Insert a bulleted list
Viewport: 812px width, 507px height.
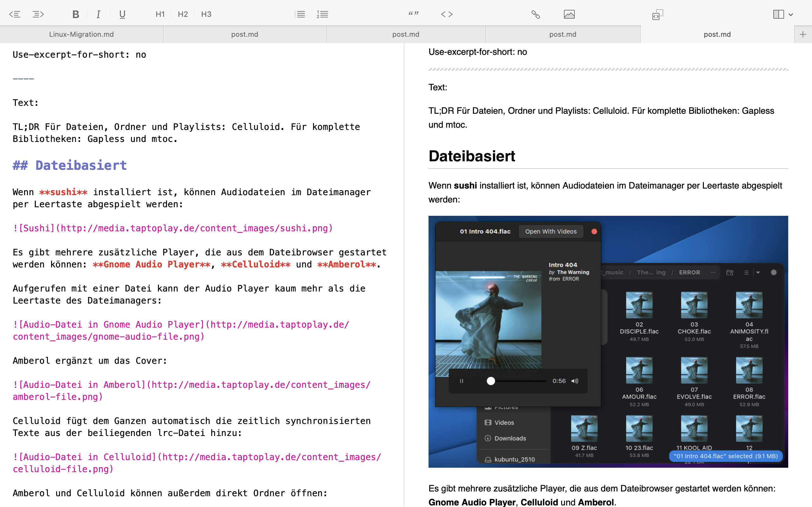tap(300, 14)
